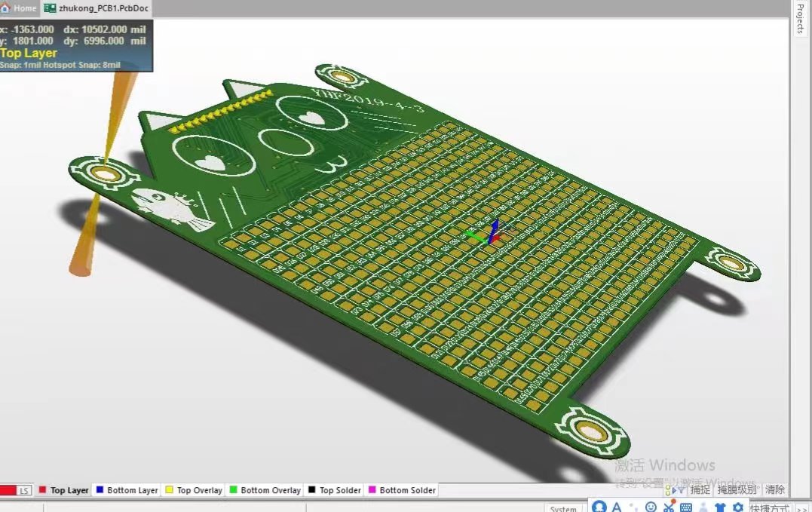Open the System panel button
812x512 pixels.
point(563,508)
